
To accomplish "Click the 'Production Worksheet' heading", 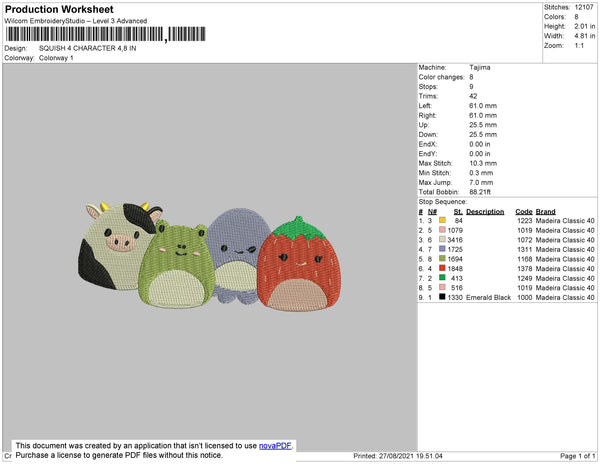I will point(59,9).
